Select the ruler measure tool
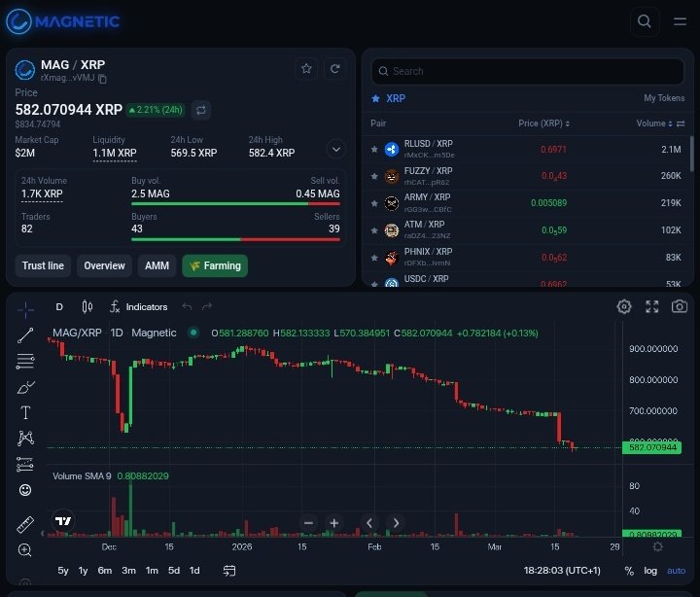The height and width of the screenshot is (597, 700). (25, 525)
